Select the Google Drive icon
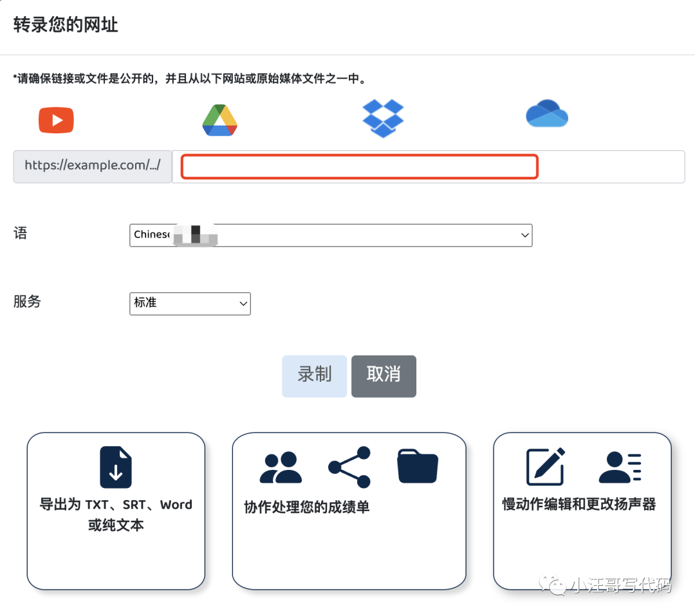695x616 pixels. (x=219, y=120)
